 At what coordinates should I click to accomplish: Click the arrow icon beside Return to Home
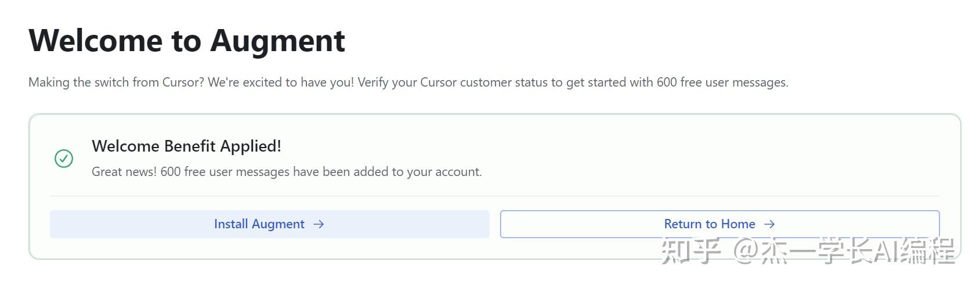point(769,224)
